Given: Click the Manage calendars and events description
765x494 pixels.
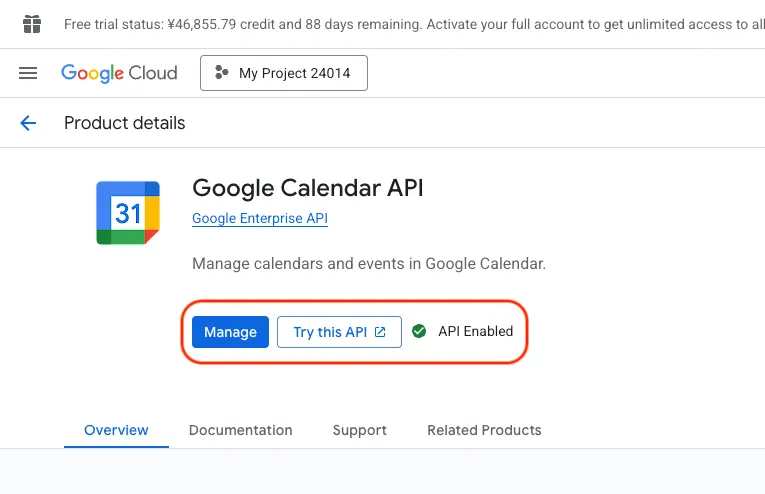Looking at the screenshot, I should [369, 264].
